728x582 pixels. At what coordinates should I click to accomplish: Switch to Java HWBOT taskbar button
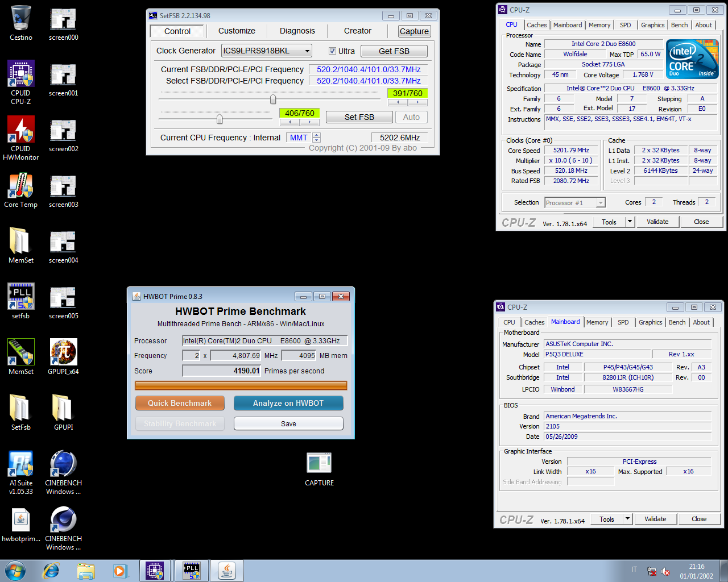tap(227, 571)
